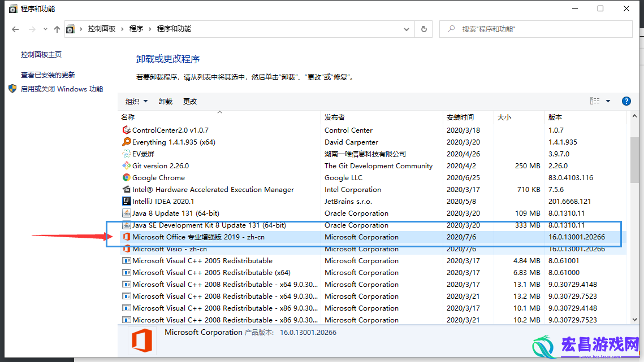Go up one level with the up arrow
Image resolution: width=644 pixels, height=362 pixels.
coord(57,29)
